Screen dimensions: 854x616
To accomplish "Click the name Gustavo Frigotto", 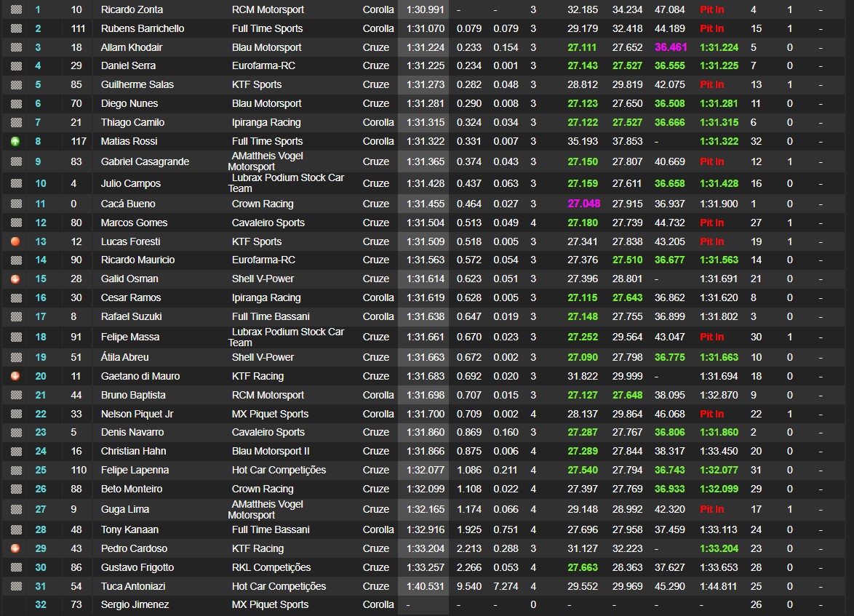I will 137,567.
